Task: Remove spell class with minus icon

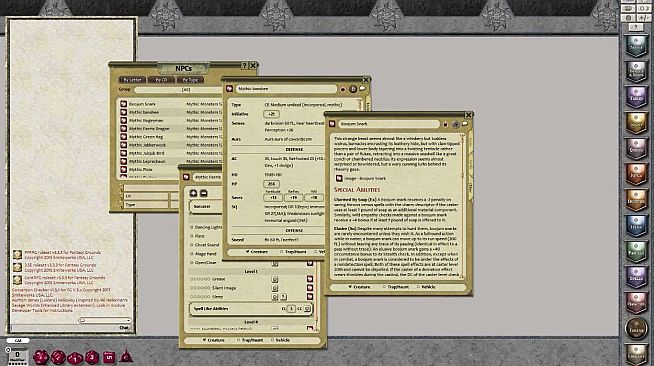Action: [x=203, y=193]
